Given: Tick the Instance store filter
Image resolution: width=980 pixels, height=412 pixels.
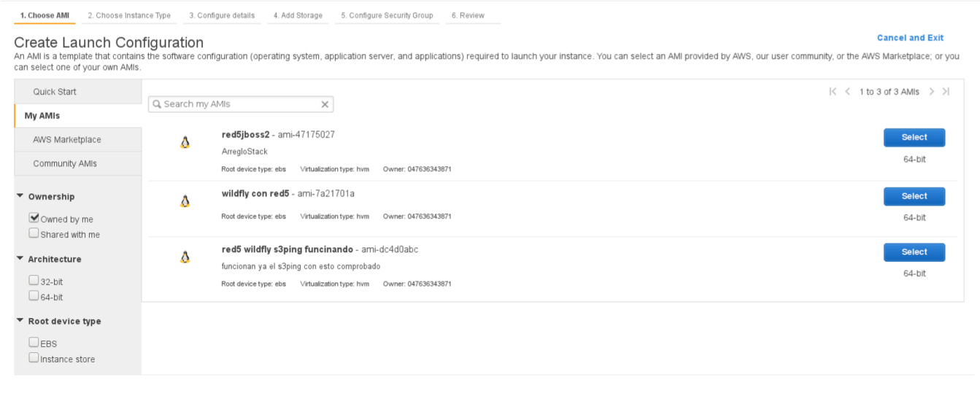Looking at the screenshot, I should [34, 357].
